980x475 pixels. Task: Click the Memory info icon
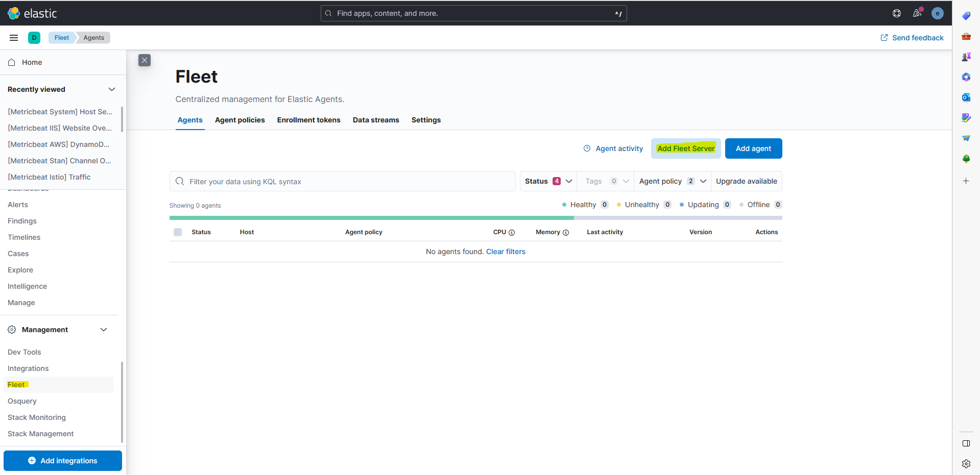click(x=566, y=233)
